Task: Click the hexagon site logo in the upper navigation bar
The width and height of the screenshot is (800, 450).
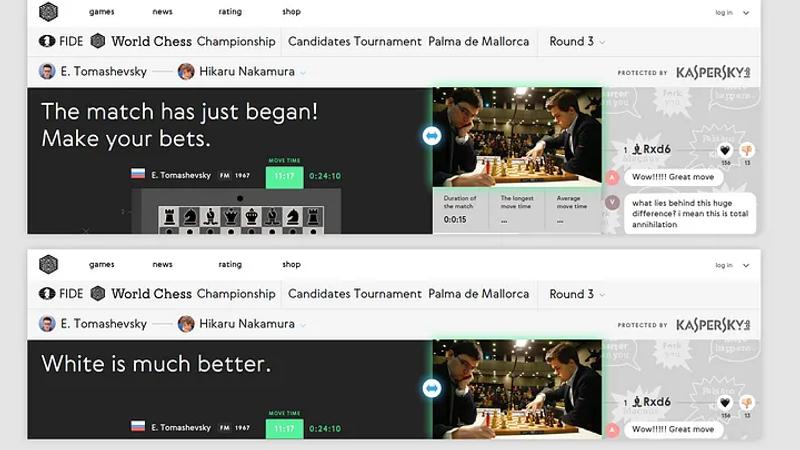Action: coord(48,12)
